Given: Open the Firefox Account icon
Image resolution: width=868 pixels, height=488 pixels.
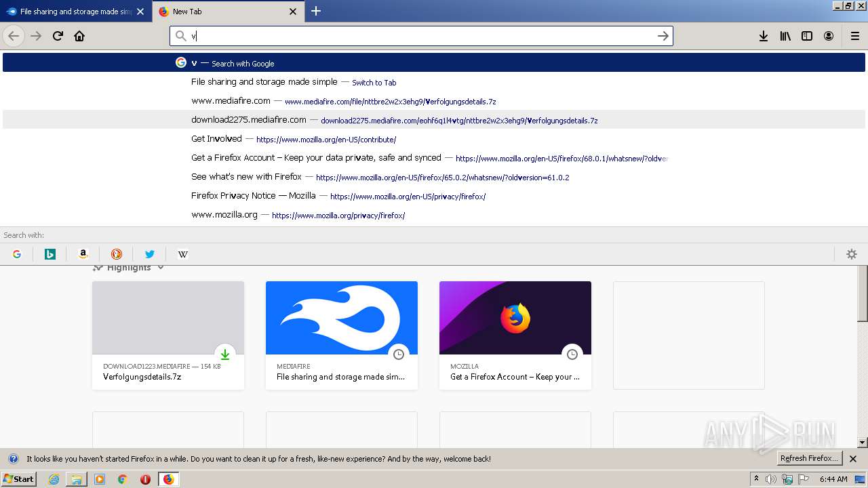Looking at the screenshot, I should [829, 36].
